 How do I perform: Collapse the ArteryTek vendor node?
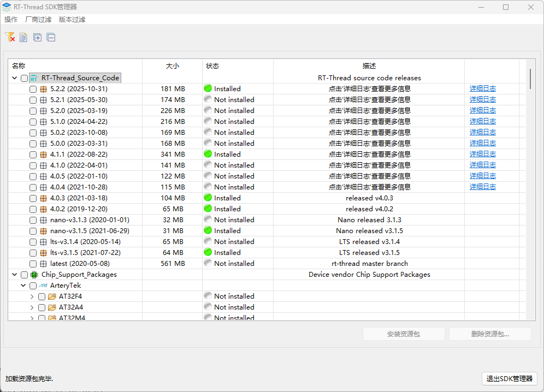click(x=23, y=286)
